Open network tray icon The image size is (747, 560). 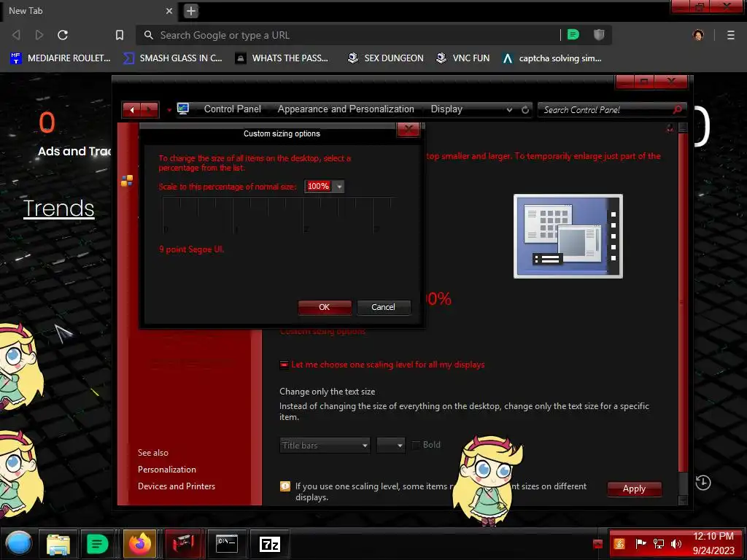click(659, 544)
